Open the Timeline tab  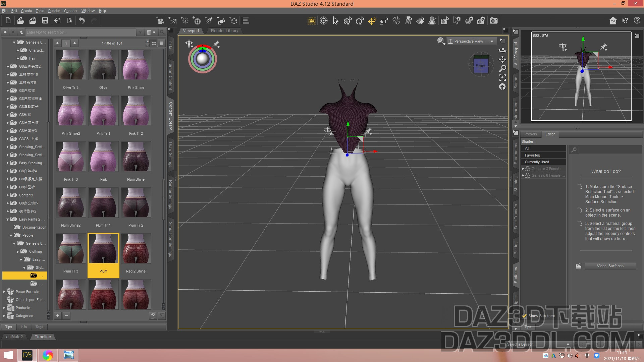point(43,337)
